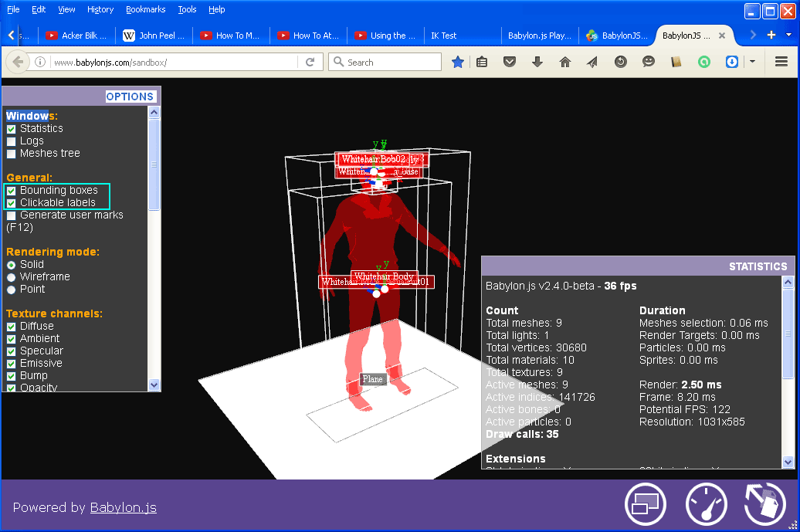
Task: Click the tan notebook toolbar icon
Action: (676, 63)
